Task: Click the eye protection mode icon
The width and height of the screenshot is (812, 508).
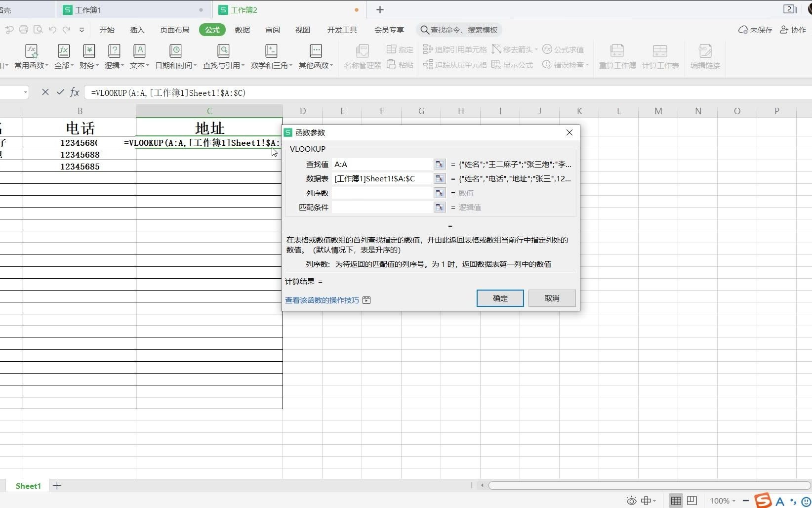Action: click(631, 501)
